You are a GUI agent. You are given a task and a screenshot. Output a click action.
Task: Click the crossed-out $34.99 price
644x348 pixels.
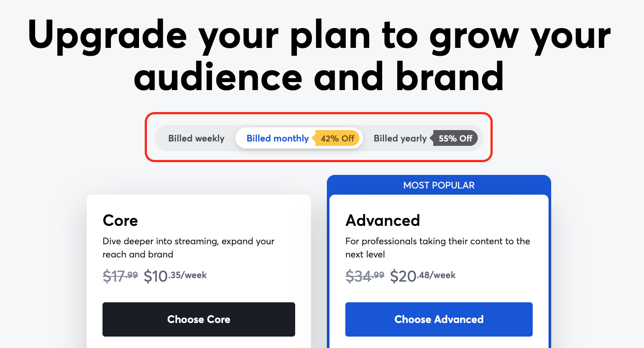pos(365,276)
